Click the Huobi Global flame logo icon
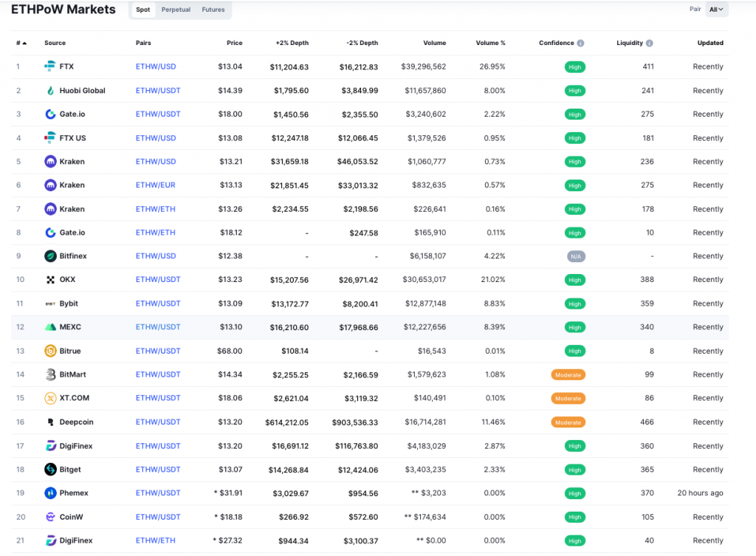756x556 pixels. coord(50,90)
